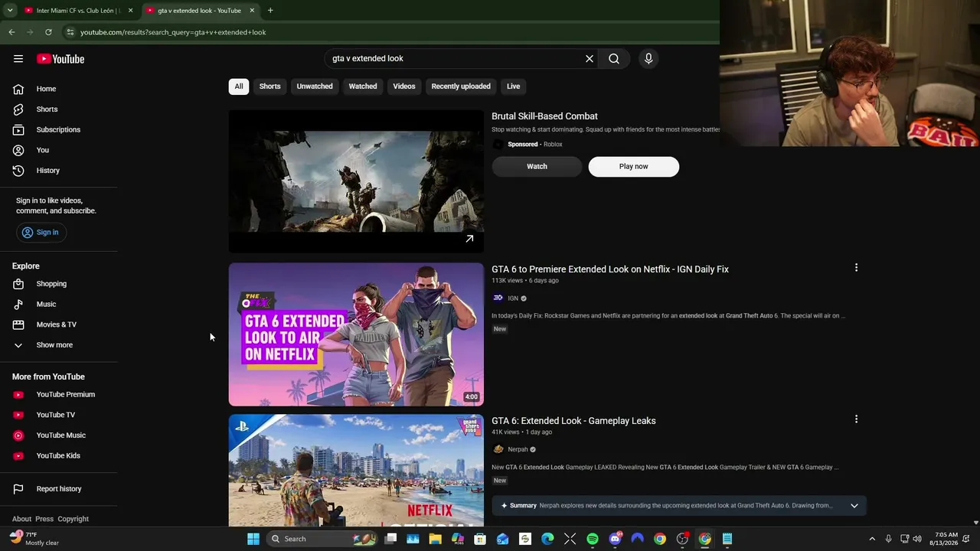This screenshot has width=980, height=551.
Task: Close the Inter Miami CF tab
Action: coord(130,11)
